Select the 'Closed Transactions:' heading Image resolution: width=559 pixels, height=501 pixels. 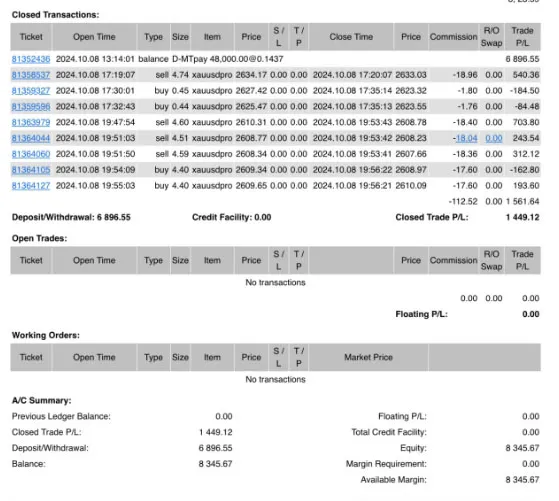pyautogui.click(x=56, y=15)
